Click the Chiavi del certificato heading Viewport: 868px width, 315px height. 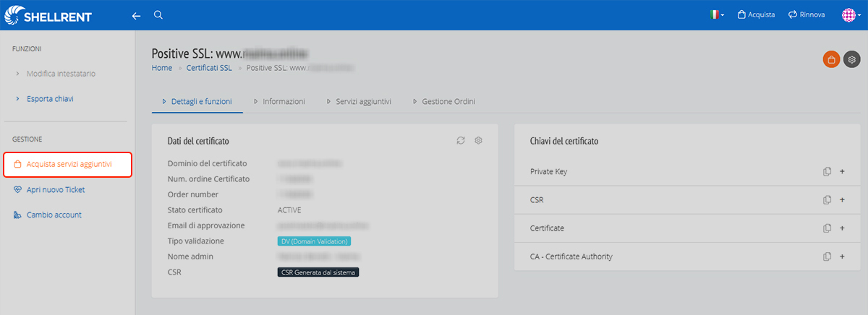(564, 141)
